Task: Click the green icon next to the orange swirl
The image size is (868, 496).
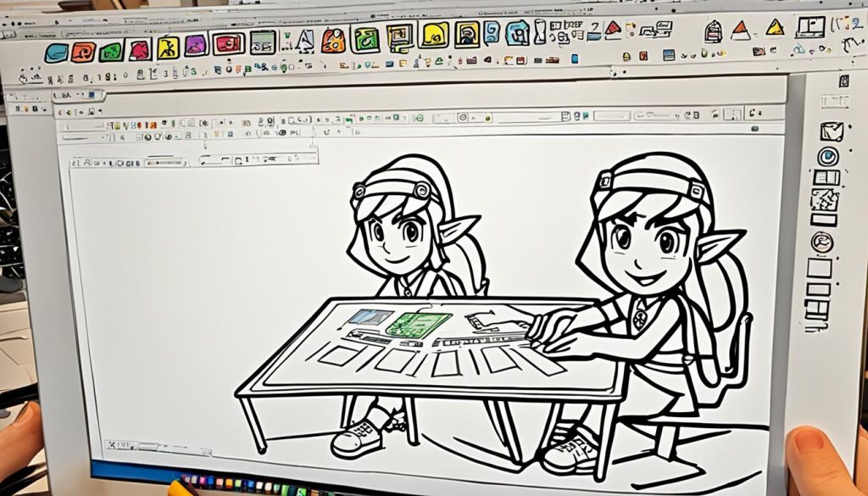Action: tap(111, 52)
